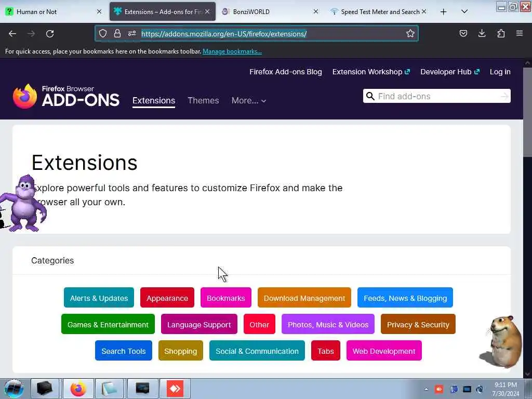Open the Extension Workshop link
532x399 pixels.
click(x=371, y=72)
